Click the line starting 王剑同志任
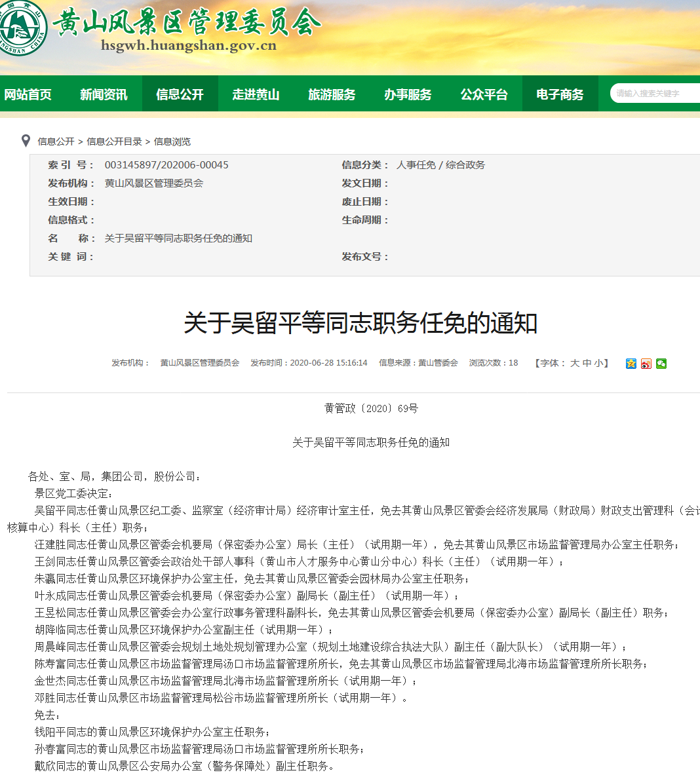The width and height of the screenshot is (700, 779). pos(300,561)
